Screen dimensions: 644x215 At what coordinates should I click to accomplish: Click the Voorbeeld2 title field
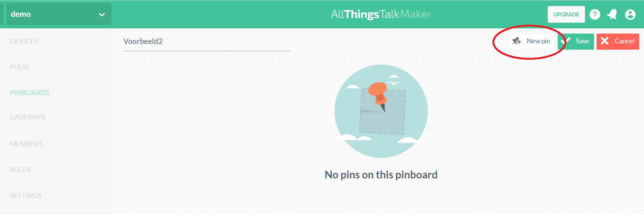(x=168, y=41)
